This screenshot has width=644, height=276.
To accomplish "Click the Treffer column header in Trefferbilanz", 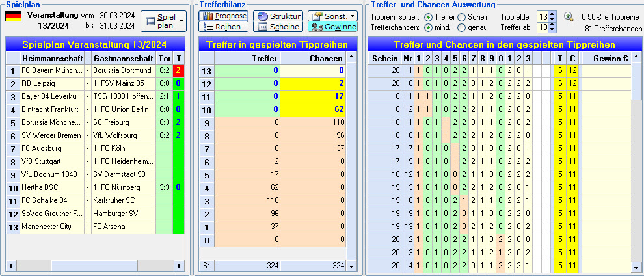I will (248, 58).
